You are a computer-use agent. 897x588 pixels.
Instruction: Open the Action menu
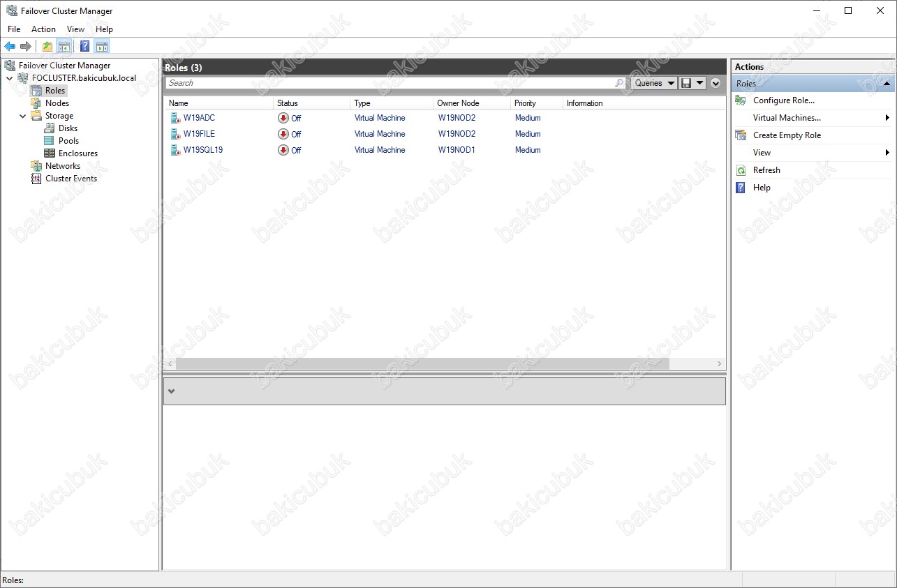pos(43,29)
